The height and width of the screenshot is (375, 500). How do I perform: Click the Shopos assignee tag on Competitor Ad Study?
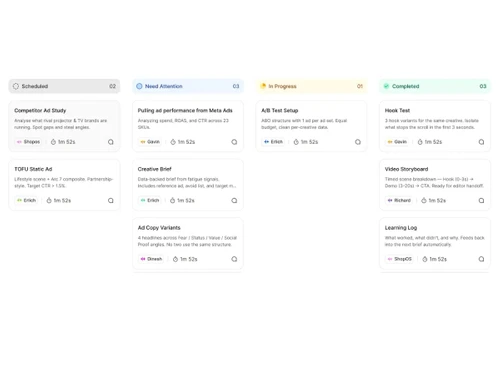[x=28, y=142]
